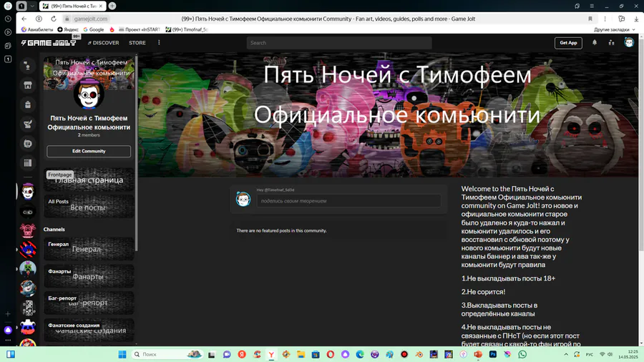The width and height of the screenshot is (644, 362).
Task: Close the Пять Ночей browser tab
Action: 101,6
